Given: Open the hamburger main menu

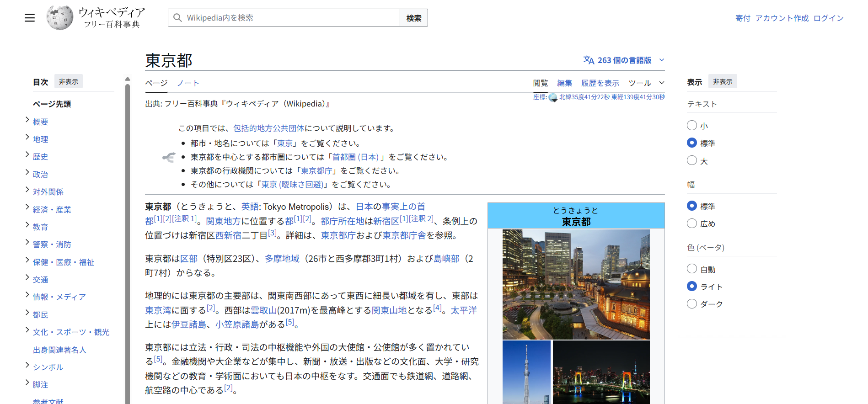Looking at the screenshot, I should point(30,18).
